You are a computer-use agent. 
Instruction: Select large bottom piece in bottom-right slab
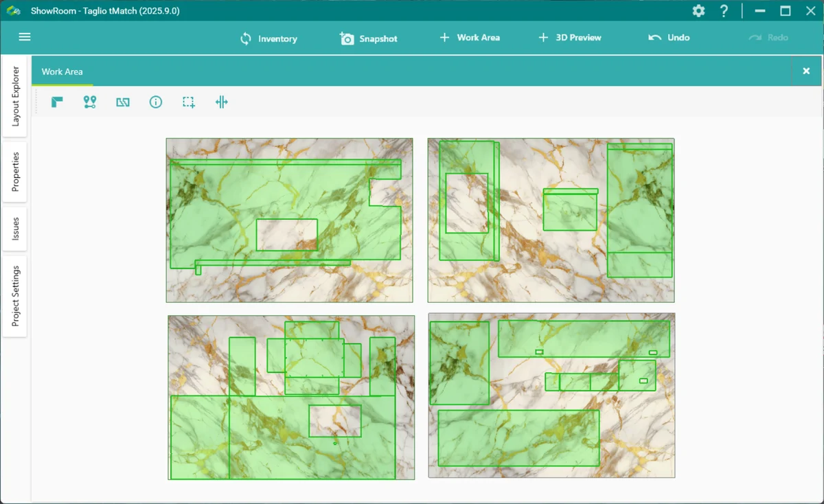pos(518,438)
